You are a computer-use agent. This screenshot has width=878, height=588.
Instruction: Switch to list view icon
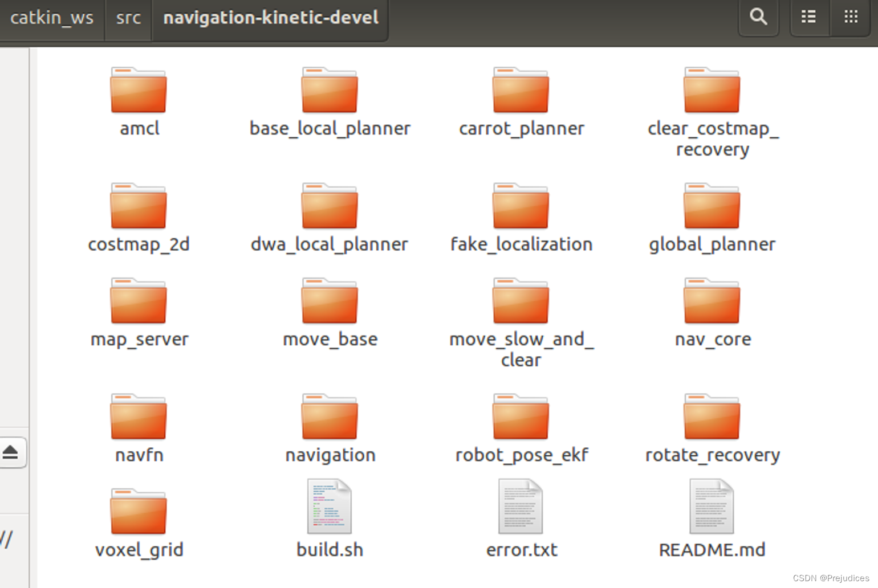click(808, 17)
